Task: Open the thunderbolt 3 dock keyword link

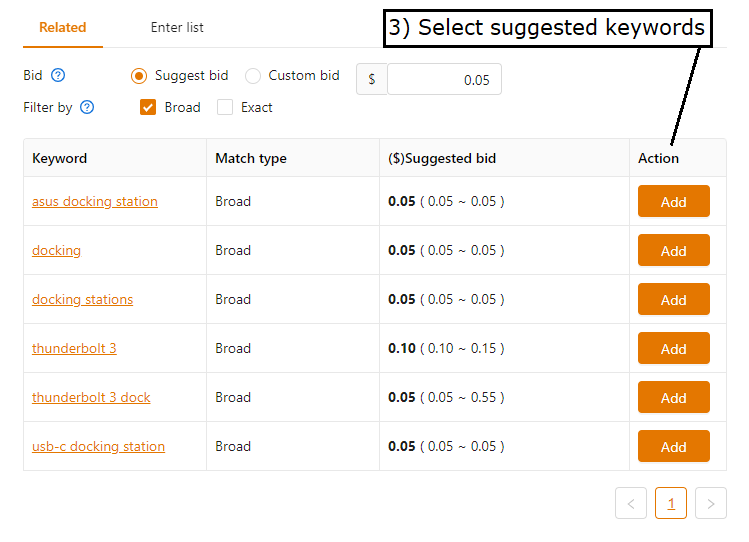Action: (91, 397)
